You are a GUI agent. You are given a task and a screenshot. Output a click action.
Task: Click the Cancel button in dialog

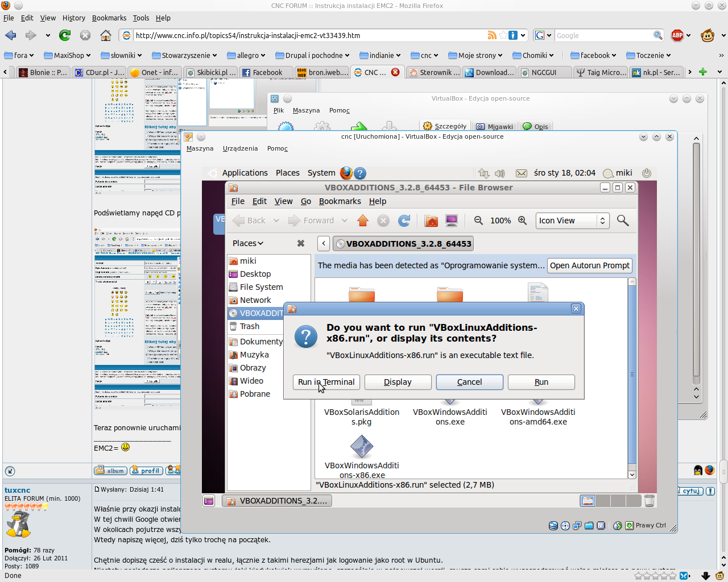(469, 382)
